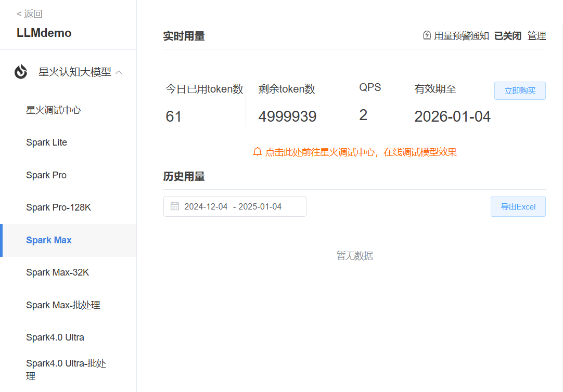Click the usage alert notification icon
Screen dimensions: 563x392
click(x=427, y=35)
